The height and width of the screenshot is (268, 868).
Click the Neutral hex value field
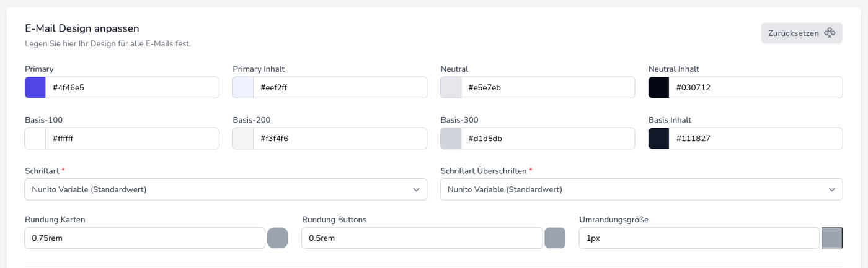tap(547, 88)
